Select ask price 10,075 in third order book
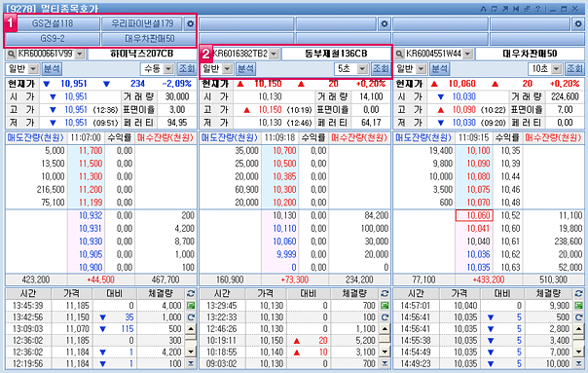 [474, 190]
